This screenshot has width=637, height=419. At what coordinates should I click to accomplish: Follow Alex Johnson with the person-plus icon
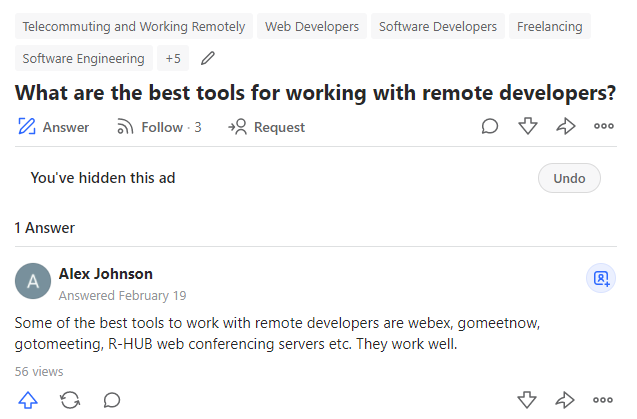[x=601, y=278]
